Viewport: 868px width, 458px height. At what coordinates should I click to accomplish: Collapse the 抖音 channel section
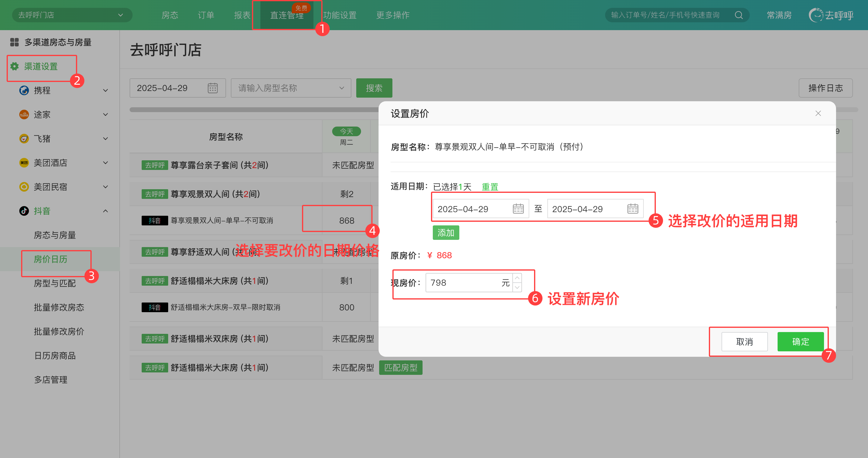105,211
